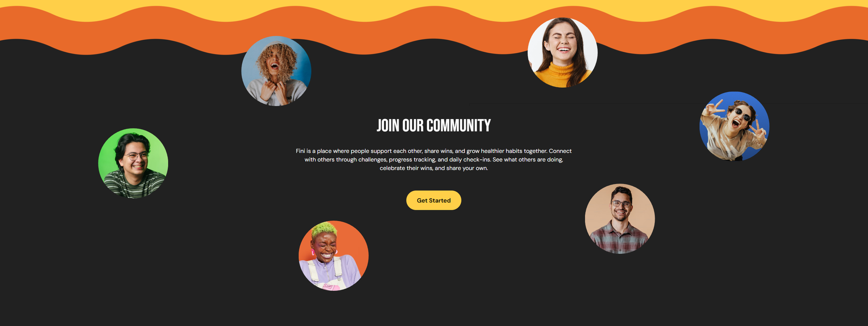Screen dimensions: 868x326
Task: Select the curly-haired woman avatar on blue background
Action: pyautogui.click(x=276, y=71)
